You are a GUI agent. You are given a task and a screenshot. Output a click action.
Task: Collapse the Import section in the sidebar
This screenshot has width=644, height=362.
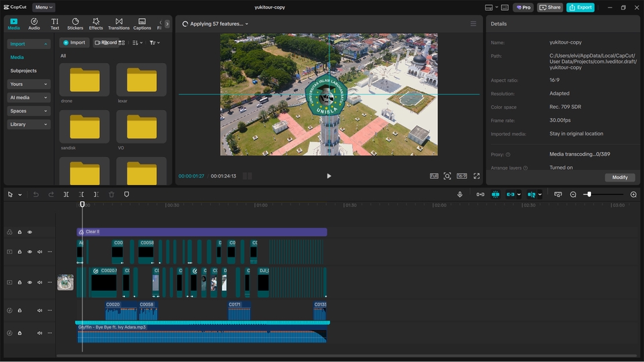(28, 44)
